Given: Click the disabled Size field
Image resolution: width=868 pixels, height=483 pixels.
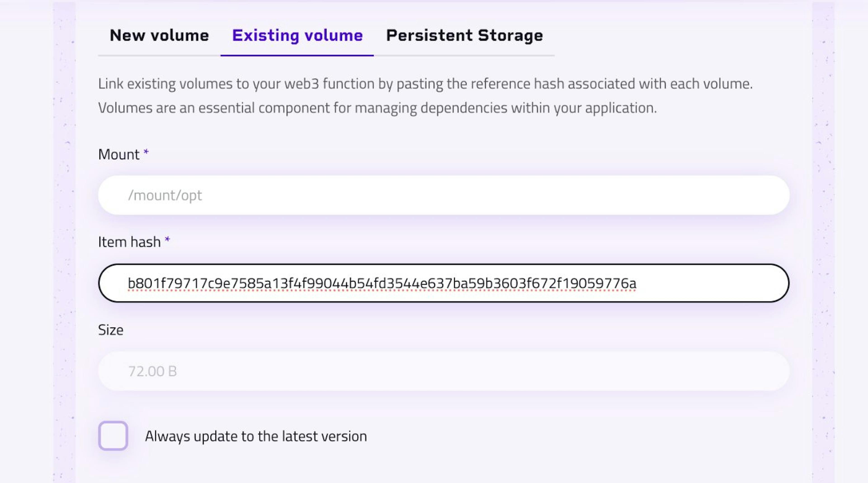Looking at the screenshot, I should coord(443,371).
